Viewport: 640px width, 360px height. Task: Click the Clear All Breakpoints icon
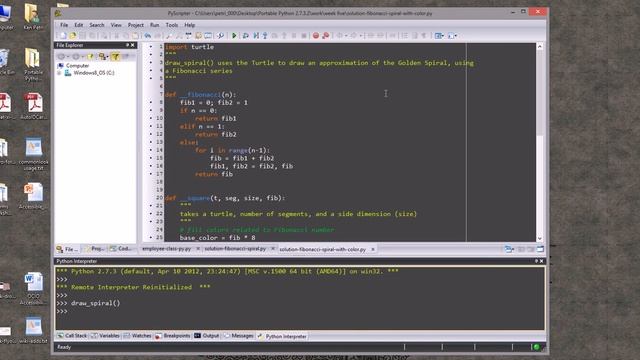click(x=325, y=36)
